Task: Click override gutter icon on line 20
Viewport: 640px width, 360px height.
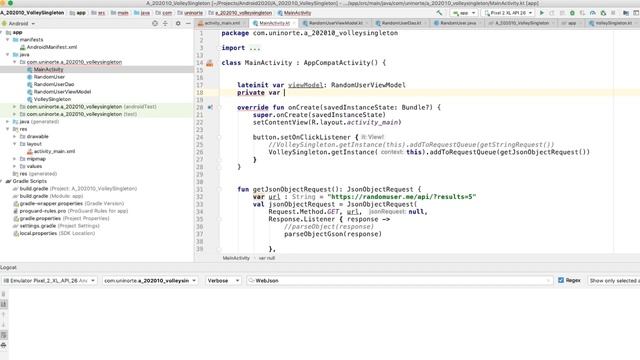Action: (210, 107)
